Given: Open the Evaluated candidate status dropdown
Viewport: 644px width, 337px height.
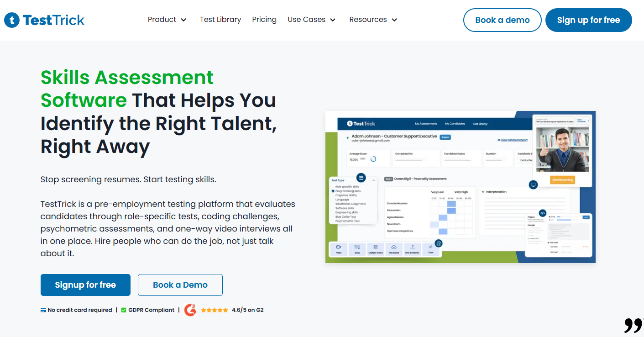Looking at the screenshot, I should (x=525, y=160).
